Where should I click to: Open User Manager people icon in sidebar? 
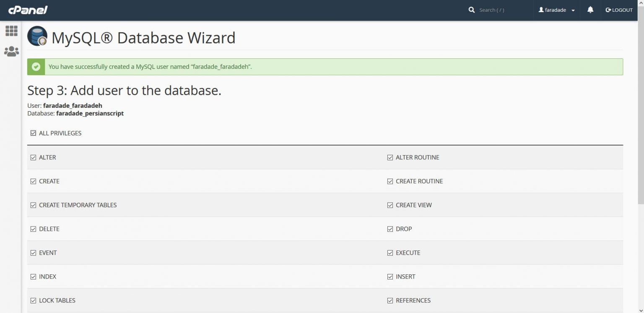click(11, 52)
